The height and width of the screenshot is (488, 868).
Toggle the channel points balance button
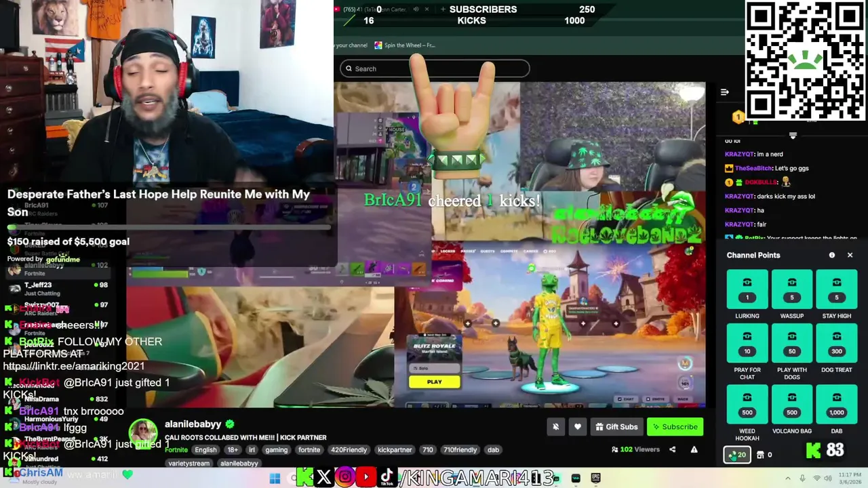736,455
